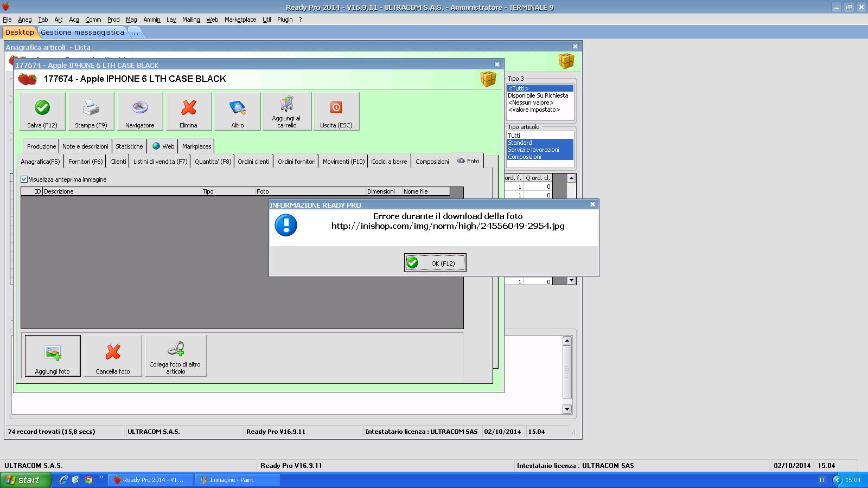This screenshot has height=488, width=868.
Task: Switch to the Desktop workspace tab
Action: pyautogui.click(x=20, y=33)
